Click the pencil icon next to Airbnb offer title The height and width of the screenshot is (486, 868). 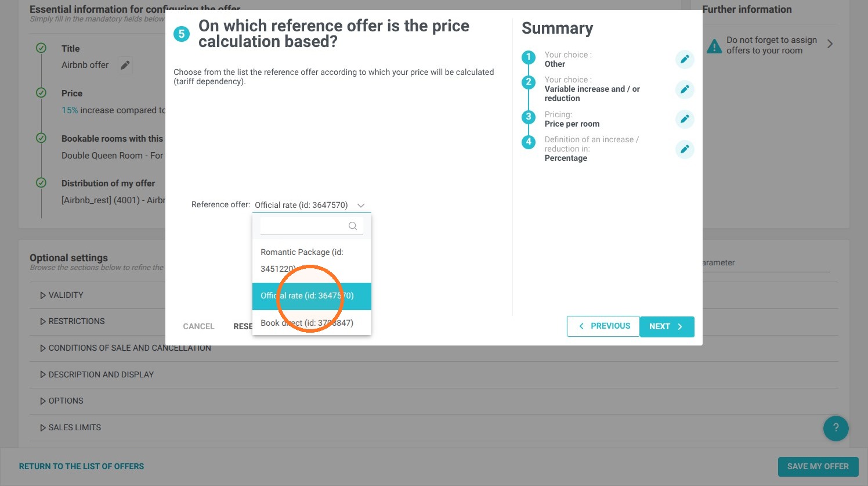pos(125,66)
